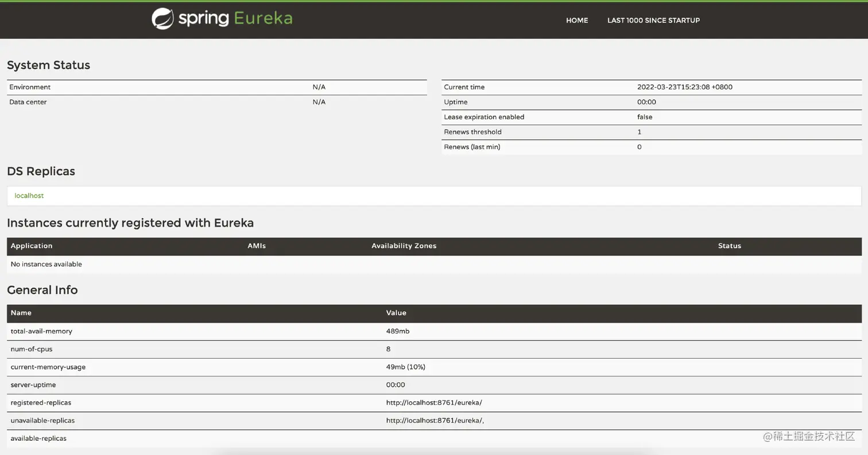Select the General Info heading

point(42,290)
